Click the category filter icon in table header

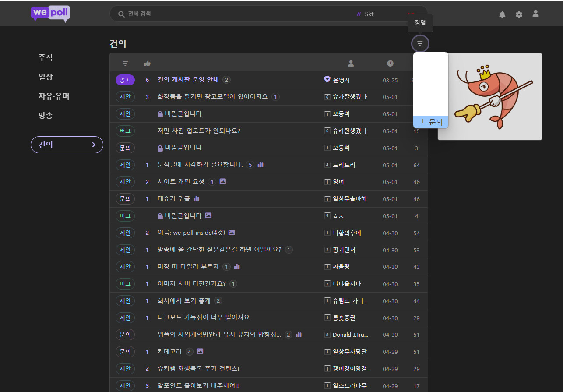(x=125, y=64)
